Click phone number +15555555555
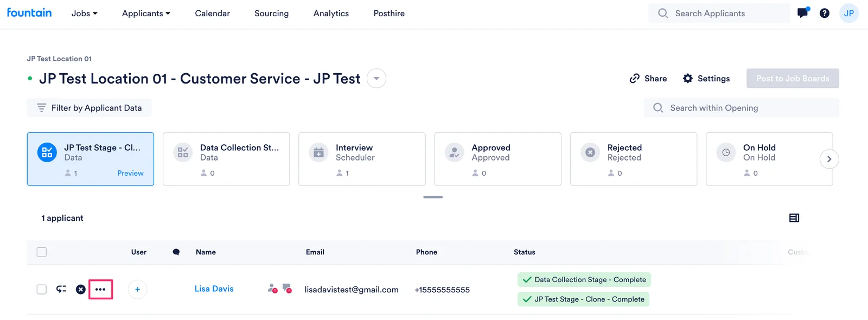The image size is (868, 320). 442,290
